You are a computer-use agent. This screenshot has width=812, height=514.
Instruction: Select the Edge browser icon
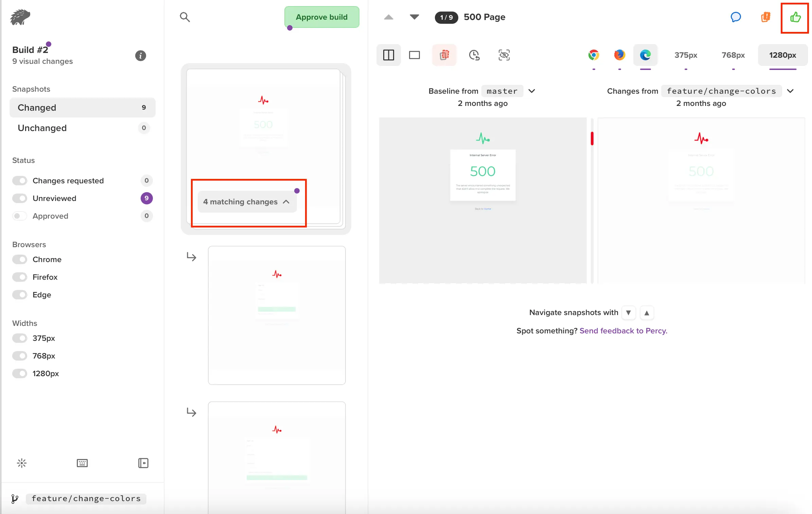point(645,55)
